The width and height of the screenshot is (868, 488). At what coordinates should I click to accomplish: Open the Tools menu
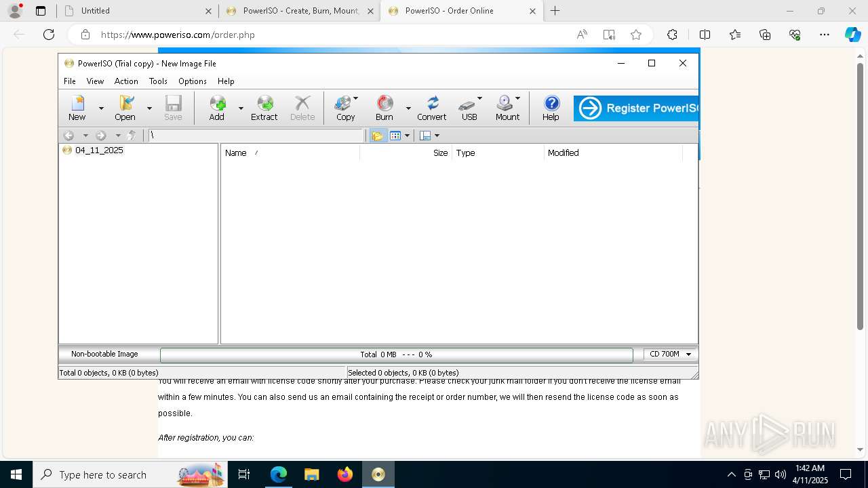tap(158, 81)
